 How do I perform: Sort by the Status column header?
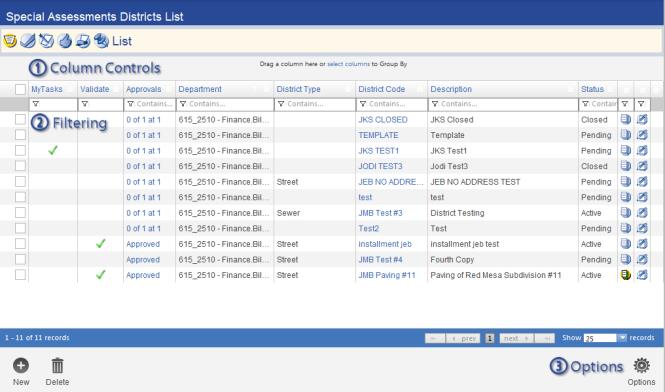(x=592, y=89)
